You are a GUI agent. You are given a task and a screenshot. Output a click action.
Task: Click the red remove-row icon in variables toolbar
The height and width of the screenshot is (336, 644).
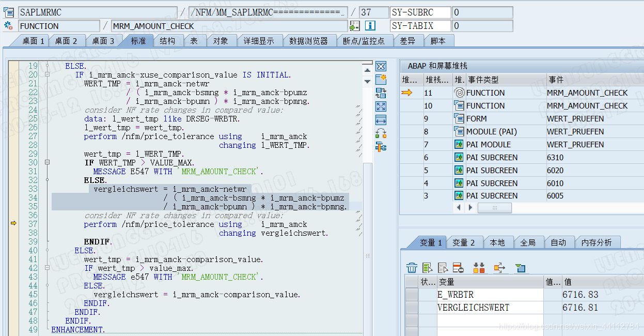[458, 267]
